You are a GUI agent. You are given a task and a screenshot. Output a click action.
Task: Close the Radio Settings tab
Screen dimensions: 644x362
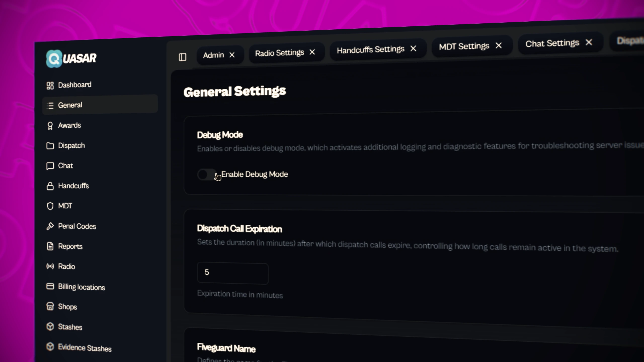coord(312,52)
